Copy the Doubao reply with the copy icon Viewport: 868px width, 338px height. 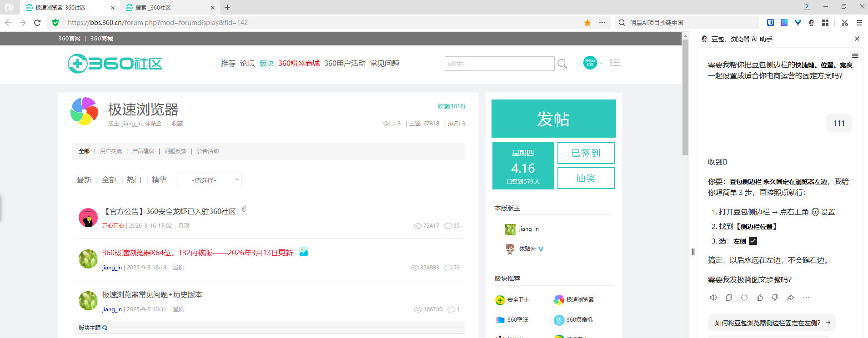[x=729, y=298]
